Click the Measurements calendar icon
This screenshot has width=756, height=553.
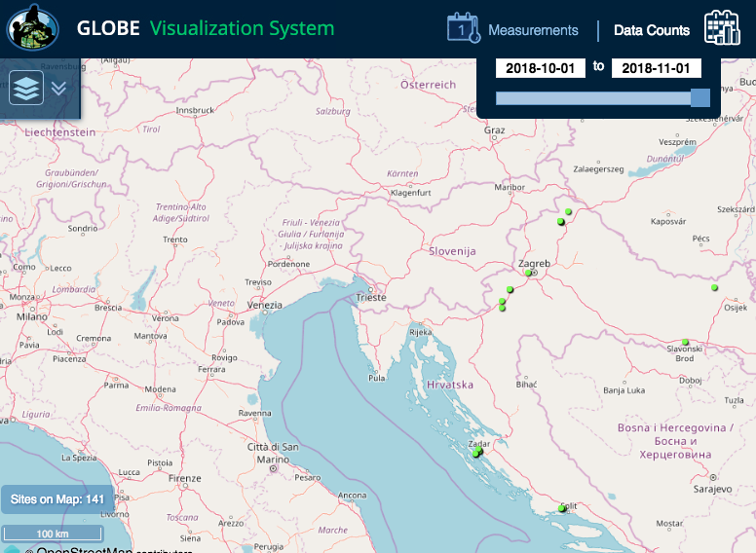[x=464, y=29]
